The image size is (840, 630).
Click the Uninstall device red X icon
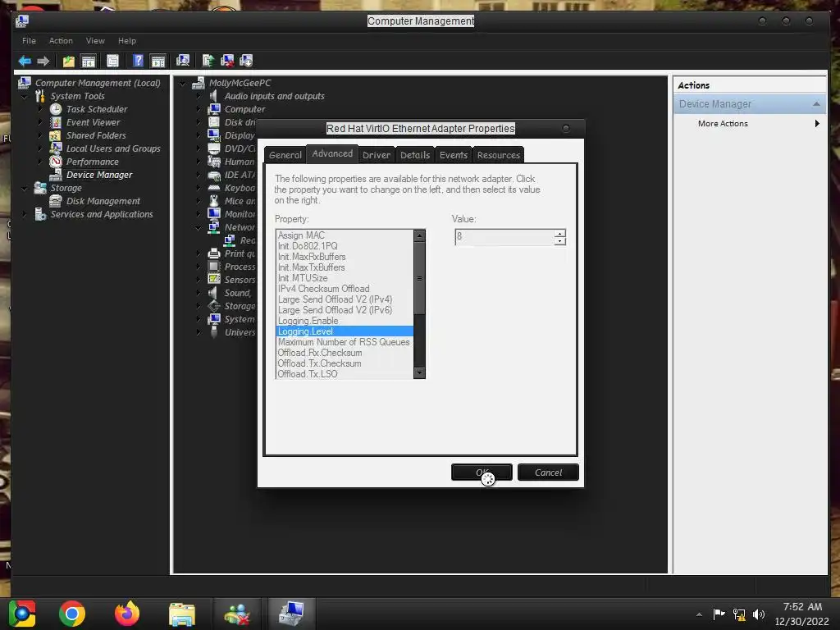[227, 61]
